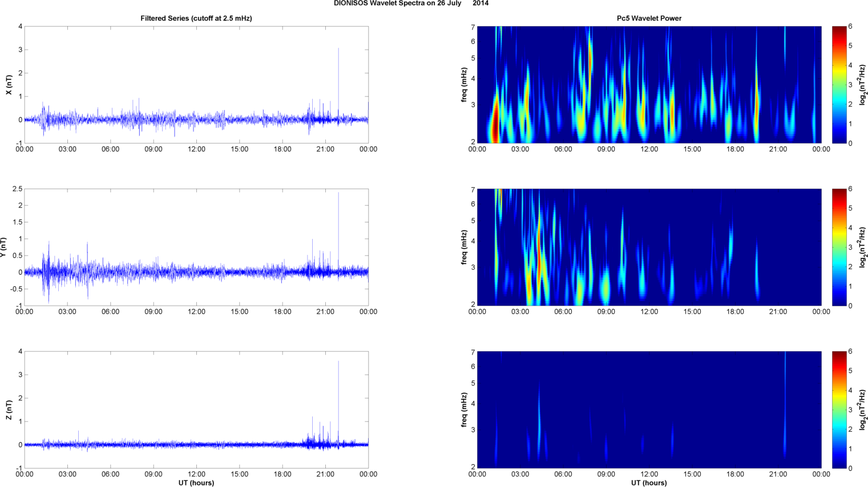Click the '-1' y-axis tick of the Z series plot
This screenshot has width=868, height=487.
[x=19, y=468]
